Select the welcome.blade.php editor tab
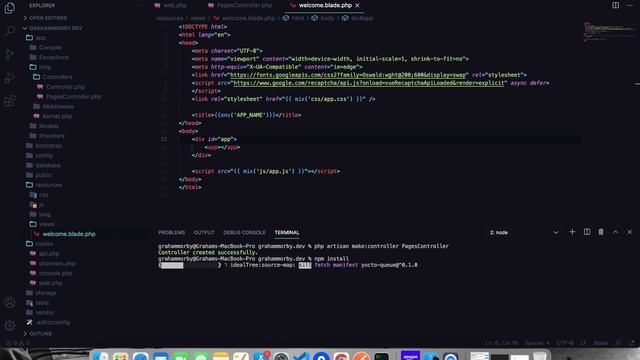Screen dimensions: 640x360 tap(325, 5)
